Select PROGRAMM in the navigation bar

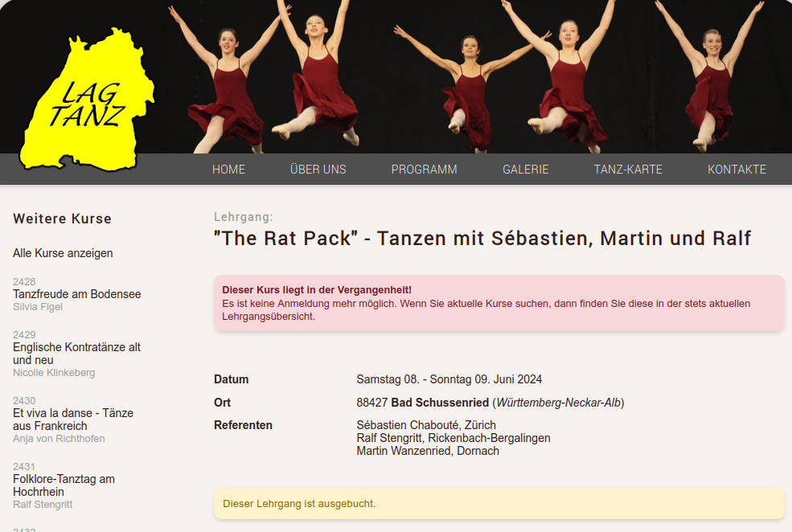click(424, 170)
